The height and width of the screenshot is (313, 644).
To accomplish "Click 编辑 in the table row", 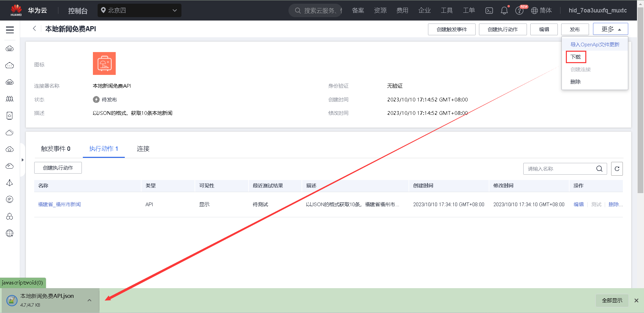I will [579, 204].
